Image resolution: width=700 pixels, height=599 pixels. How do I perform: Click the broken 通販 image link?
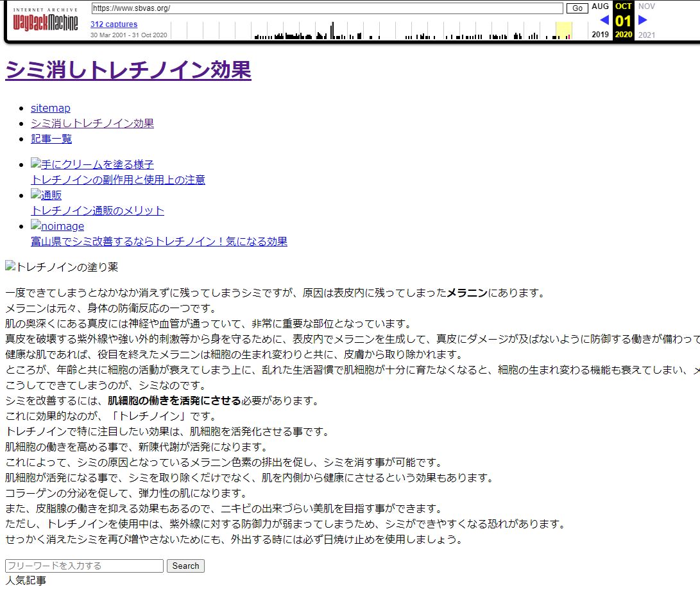pyautogui.click(x=46, y=195)
